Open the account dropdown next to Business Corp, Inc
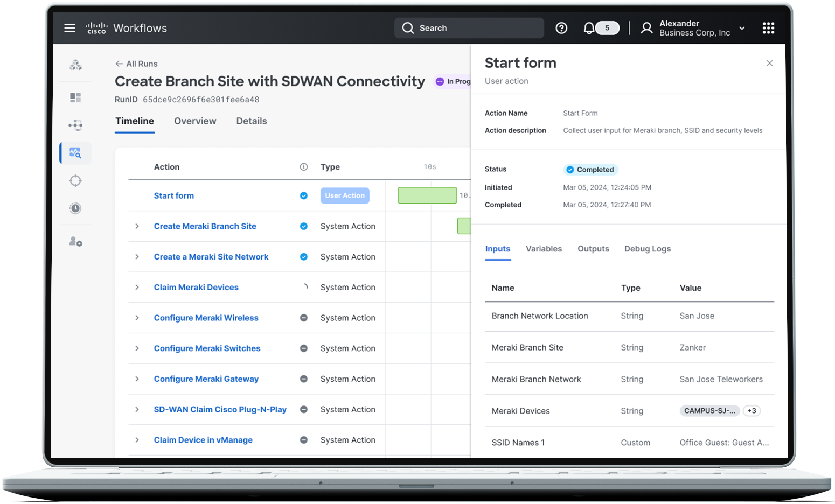The image size is (835, 504). (x=742, y=27)
